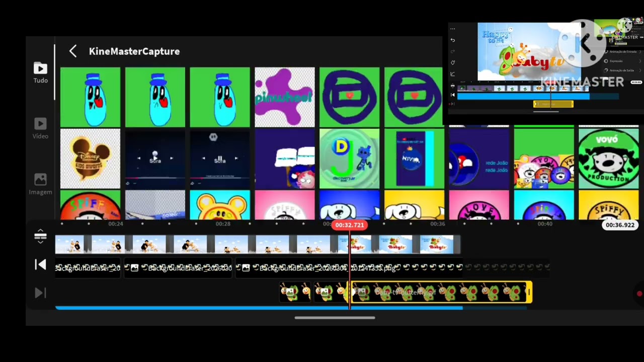Select the first BackgroundEraser_20 layer clip
This screenshot has width=644, height=362.
[88, 268]
